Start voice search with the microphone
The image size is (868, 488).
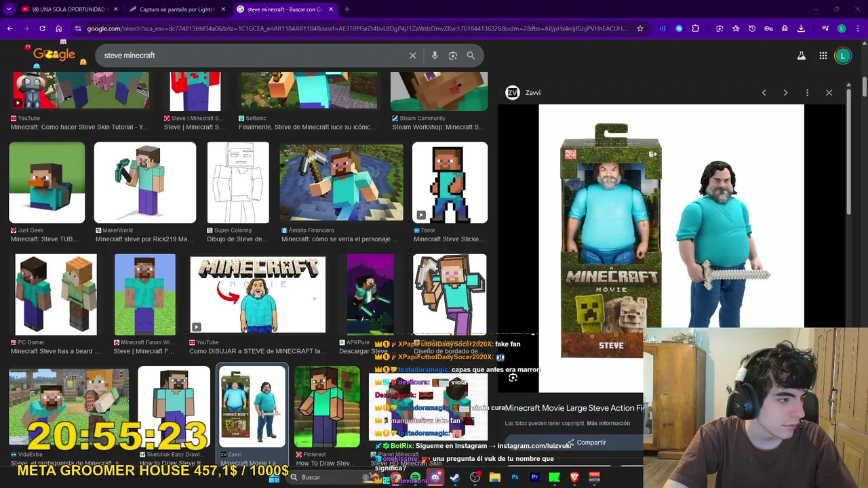coord(435,56)
